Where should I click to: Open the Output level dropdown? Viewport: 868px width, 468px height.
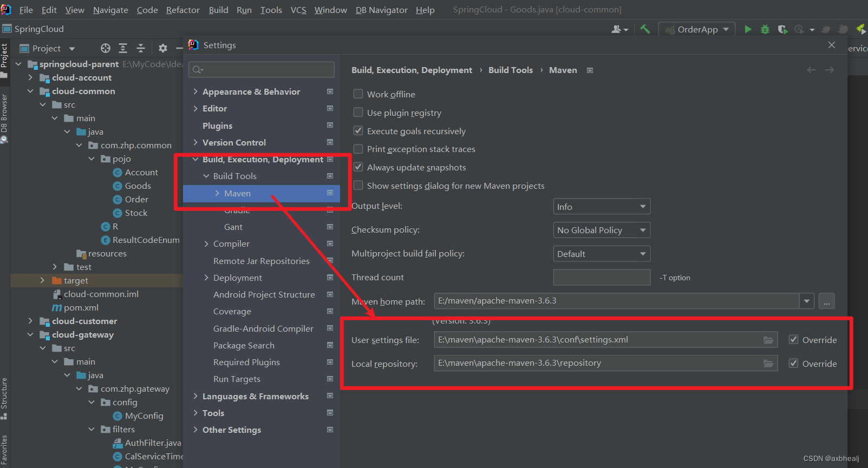tap(602, 207)
